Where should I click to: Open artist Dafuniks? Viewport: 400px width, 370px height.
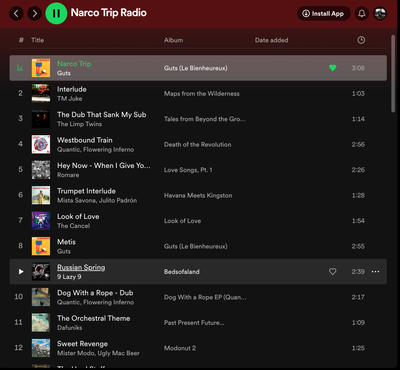pos(69,328)
